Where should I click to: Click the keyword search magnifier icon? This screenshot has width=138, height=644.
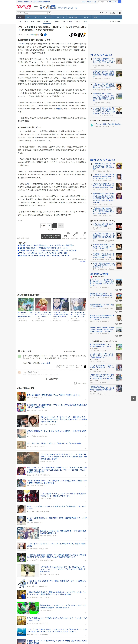point(49,13)
